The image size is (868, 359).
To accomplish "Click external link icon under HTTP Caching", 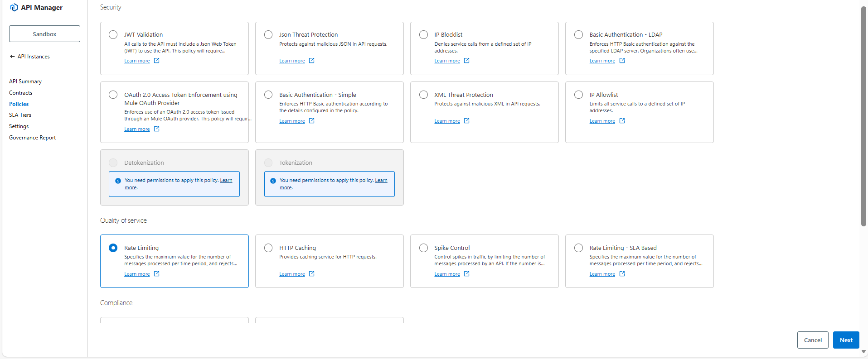I will 311,274.
